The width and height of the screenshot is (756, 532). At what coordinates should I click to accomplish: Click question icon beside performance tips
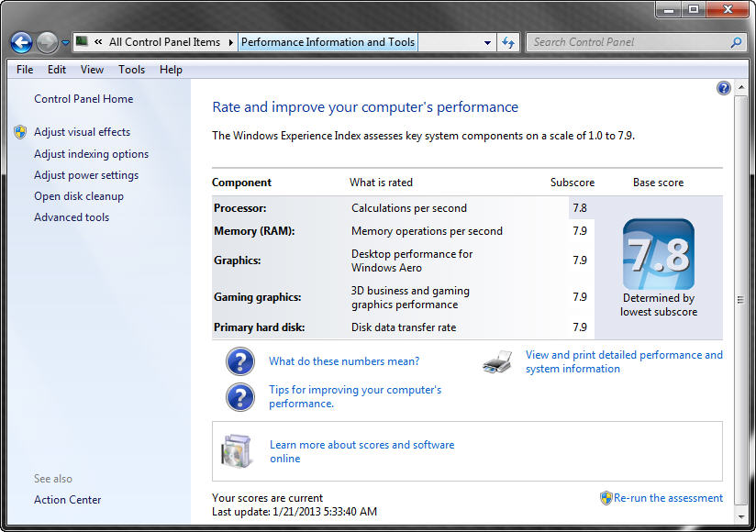tap(240, 397)
